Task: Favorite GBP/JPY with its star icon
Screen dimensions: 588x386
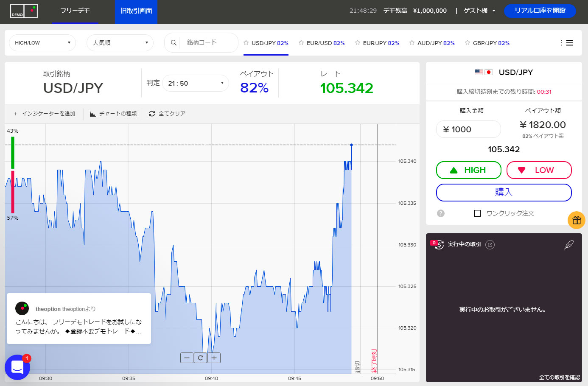Action: tap(468, 42)
